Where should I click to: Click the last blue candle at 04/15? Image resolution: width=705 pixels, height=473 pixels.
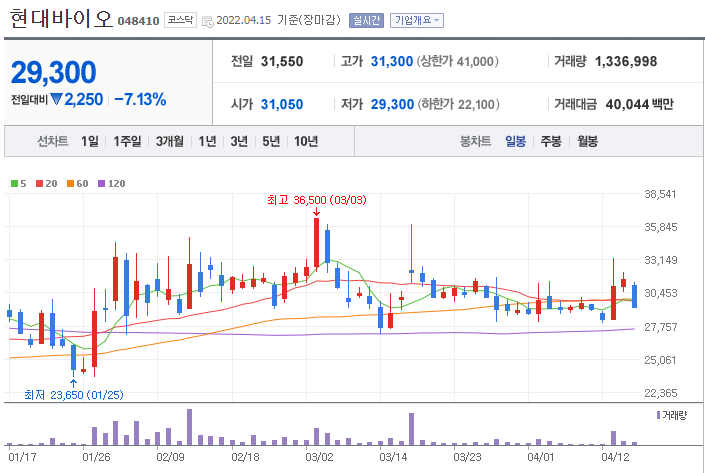[x=634, y=295]
